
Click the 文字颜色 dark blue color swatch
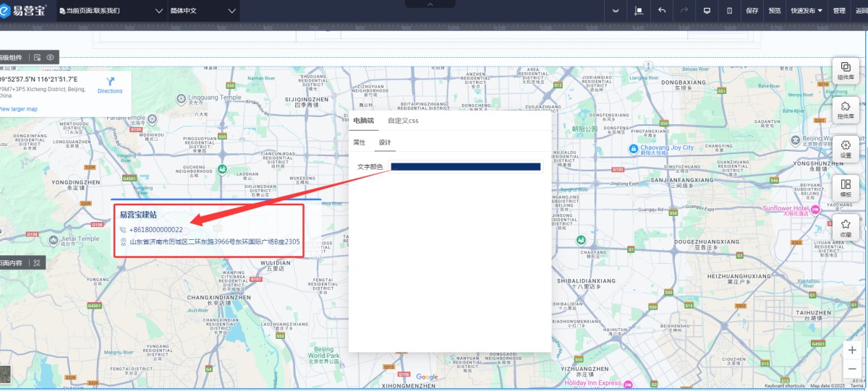(x=466, y=167)
